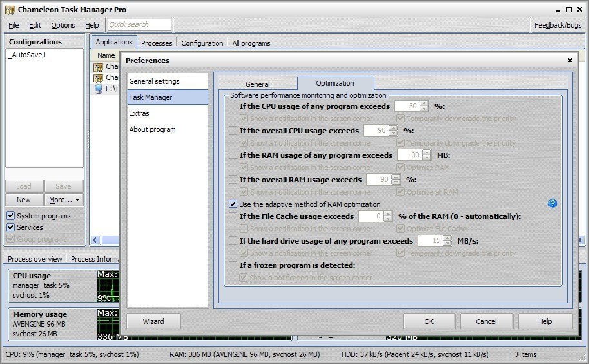Image resolution: width=589 pixels, height=364 pixels.
Task: Switch to the Processes tab
Action: click(157, 43)
